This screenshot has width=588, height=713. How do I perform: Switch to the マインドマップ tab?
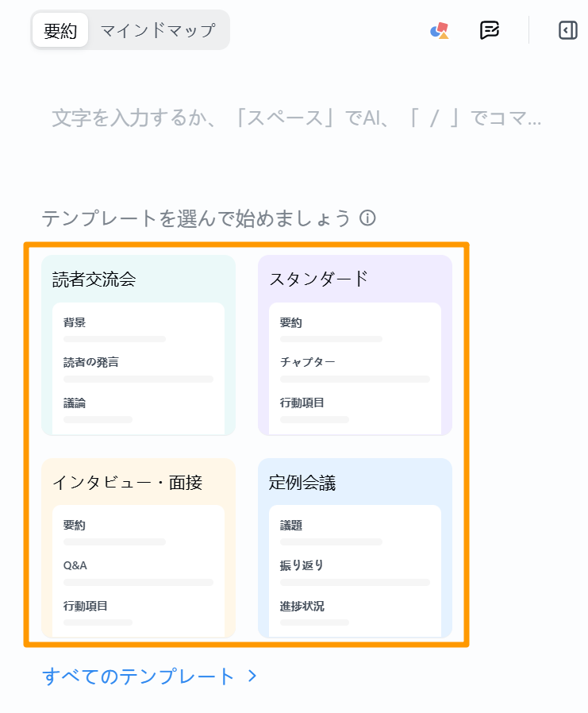pyautogui.click(x=158, y=30)
